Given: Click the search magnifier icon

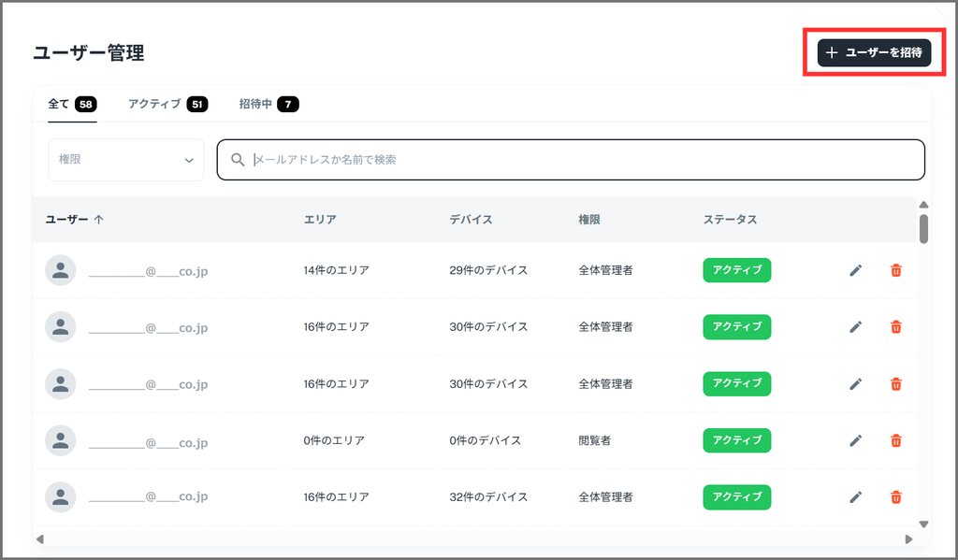Looking at the screenshot, I should click(x=238, y=160).
